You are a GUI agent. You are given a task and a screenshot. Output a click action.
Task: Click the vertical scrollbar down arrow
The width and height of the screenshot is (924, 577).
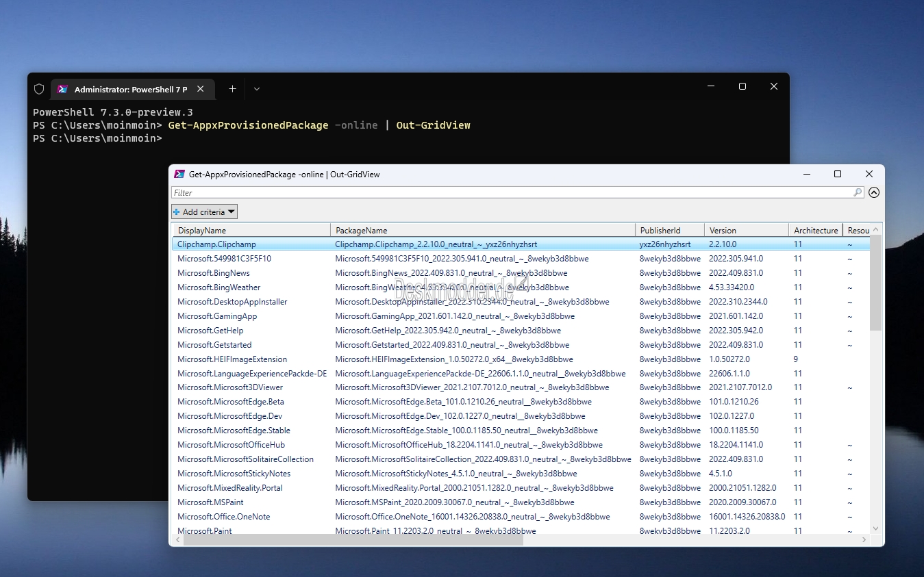(875, 528)
